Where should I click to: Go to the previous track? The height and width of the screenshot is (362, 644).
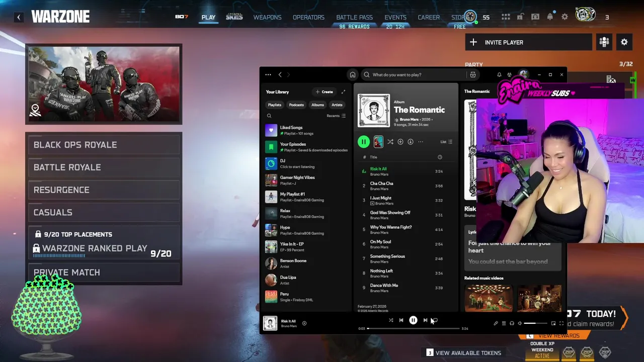tap(401, 320)
